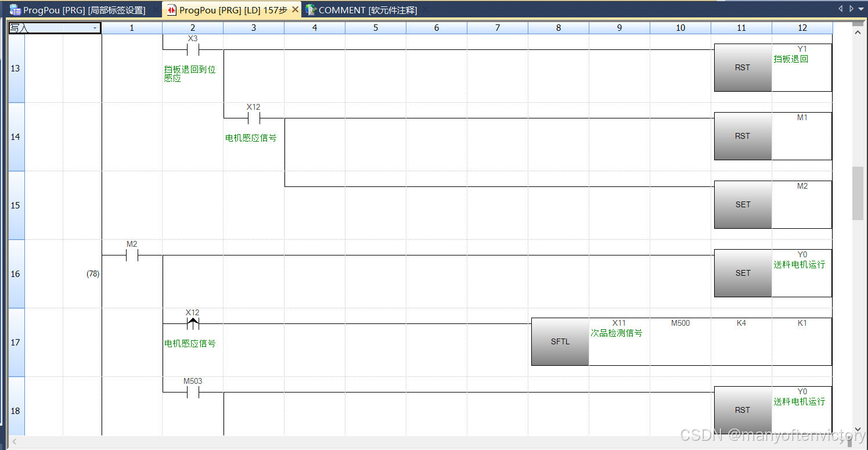The height and width of the screenshot is (450, 868).
Task: Show the previous tabs with the left arrow
Action: [840, 9]
